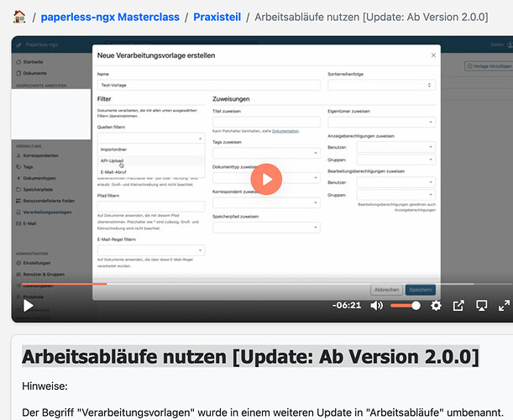Viewport: 513px width, 420px height.
Task: Select E-Mail-Abruf in the source list
Action: pos(151,172)
